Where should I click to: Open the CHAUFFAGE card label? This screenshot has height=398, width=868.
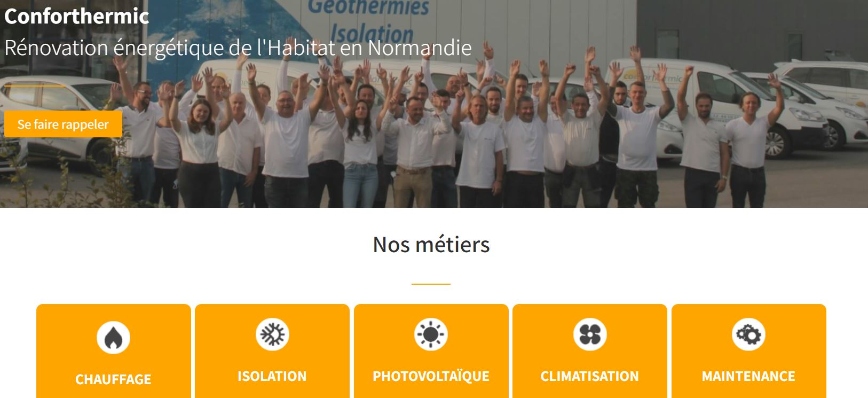click(x=113, y=379)
